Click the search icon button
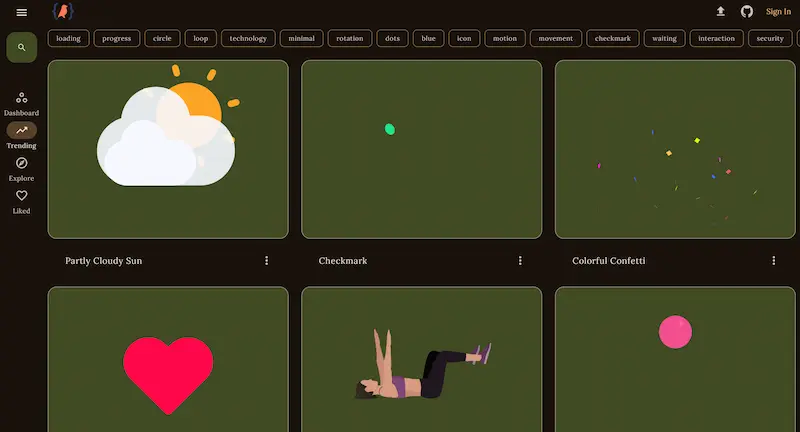The width and height of the screenshot is (800, 432). (x=22, y=47)
